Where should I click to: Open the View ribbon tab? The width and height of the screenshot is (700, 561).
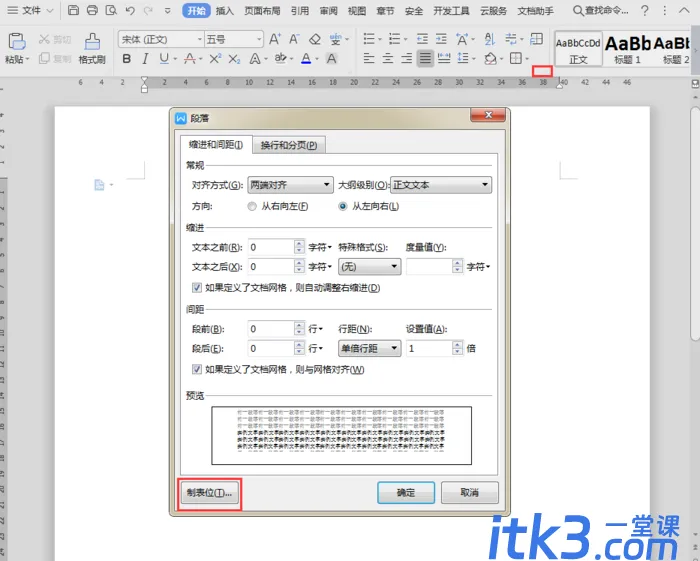coord(357,11)
